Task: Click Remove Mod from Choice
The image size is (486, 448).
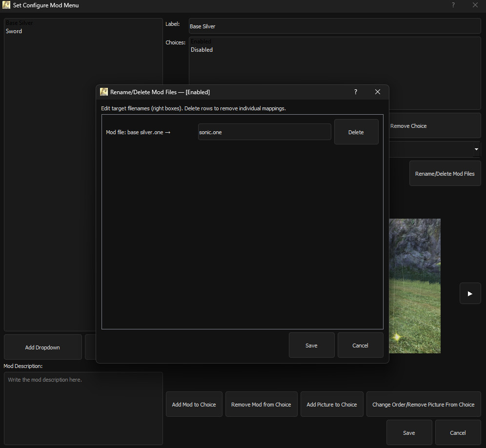Action: pos(261,404)
